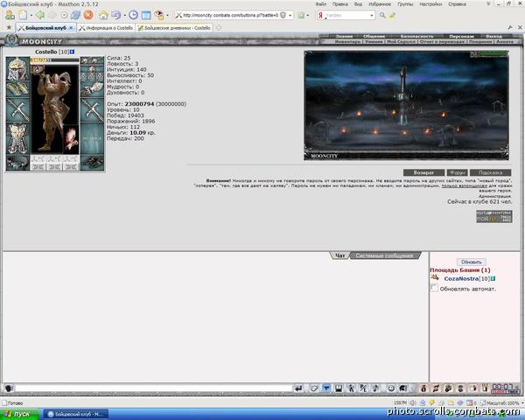Click the chat message input field
The image size is (525, 420).
(x=153, y=388)
